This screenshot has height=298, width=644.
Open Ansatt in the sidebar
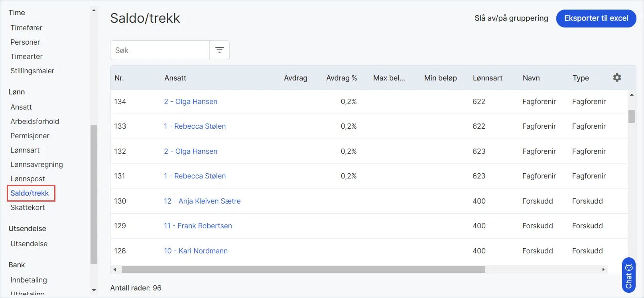coord(21,107)
